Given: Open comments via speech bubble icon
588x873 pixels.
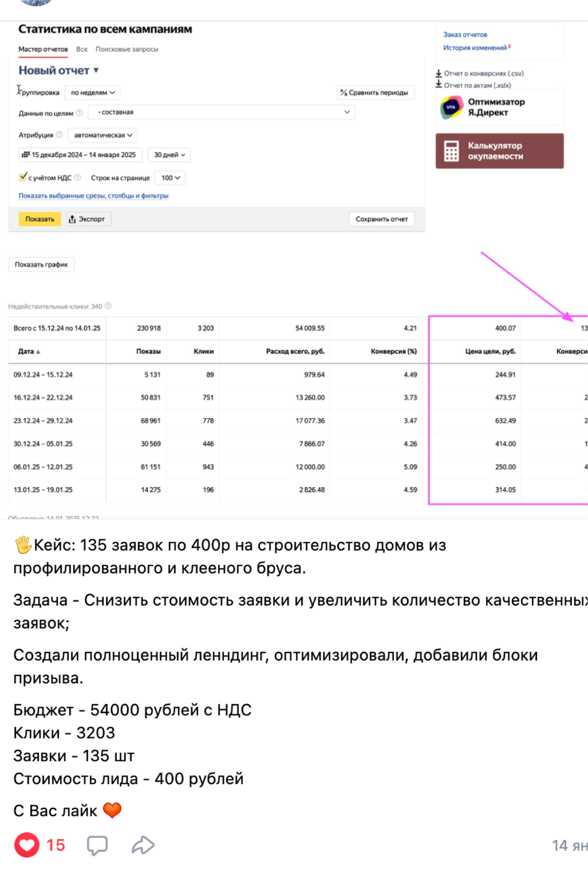Looking at the screenshot, I should pos(97,846).
